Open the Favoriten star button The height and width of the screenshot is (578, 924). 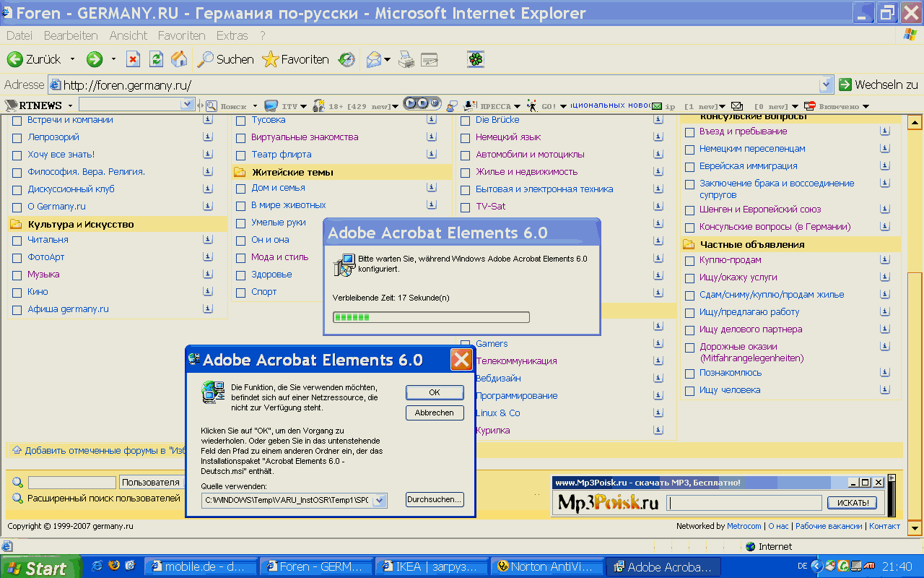[296, 59]
